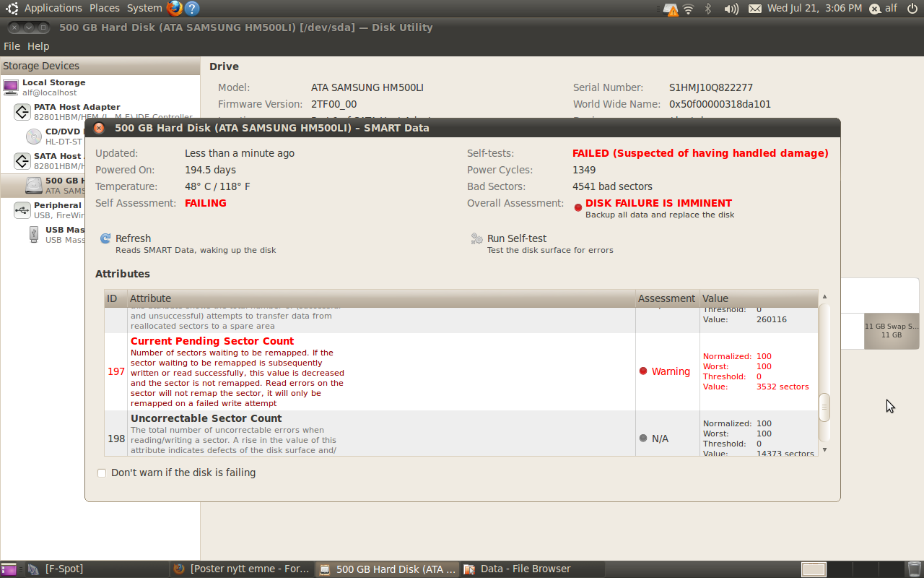Click the SATA Host Adapter icon
The height and width of the screenshot is (578, 924).
coord(22,161)
